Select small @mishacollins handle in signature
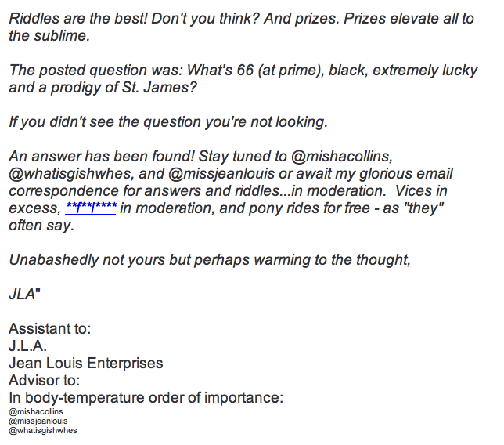 point(36,411)
